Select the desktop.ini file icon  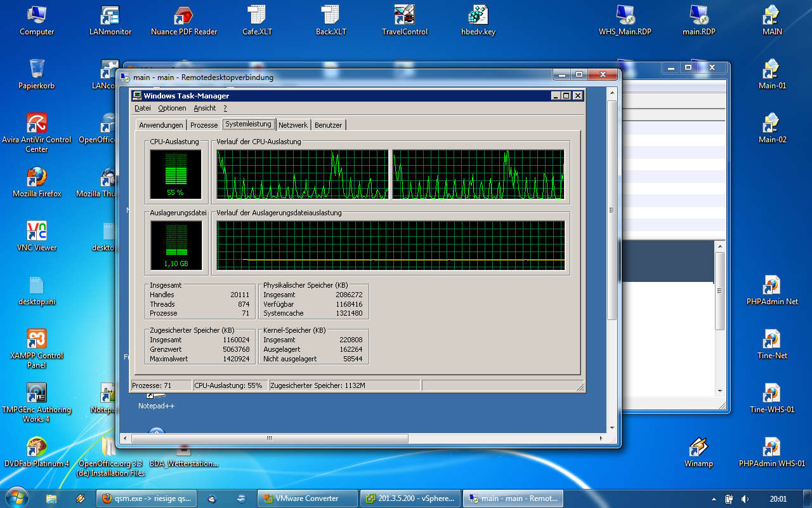37,290
